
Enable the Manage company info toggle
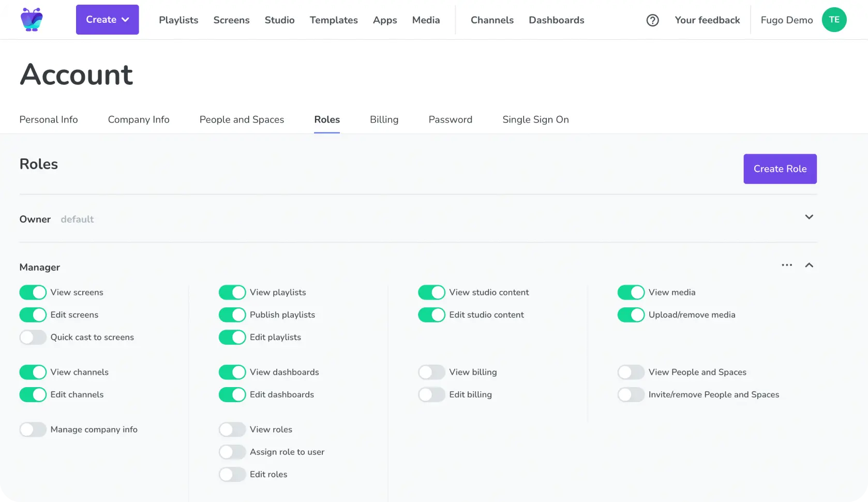pos(33,430)
